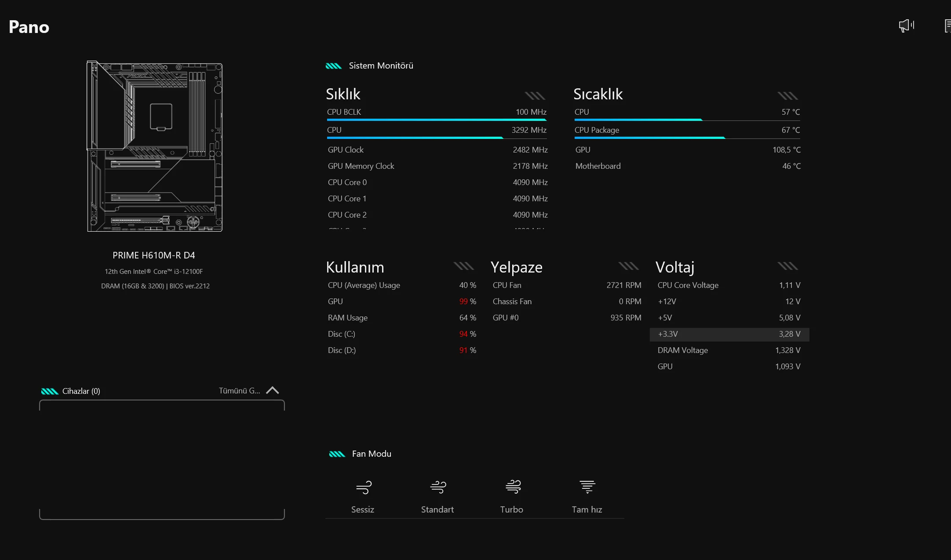
Task: Click the Sistem Monitörü teal icon
Action: tap(334, 65)
